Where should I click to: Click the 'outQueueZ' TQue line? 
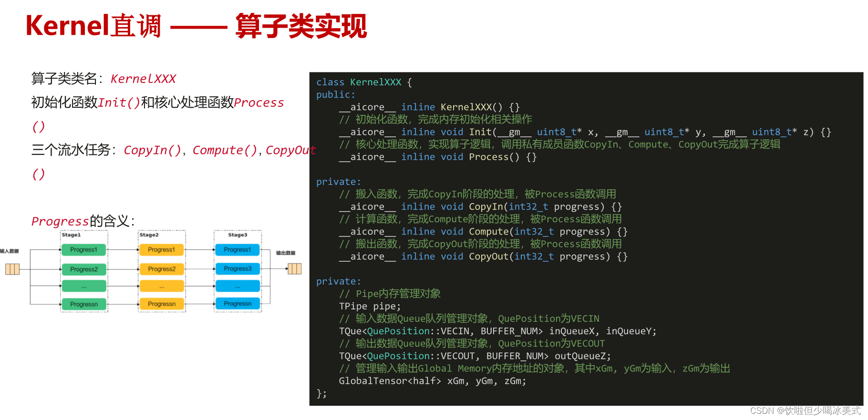475,356
